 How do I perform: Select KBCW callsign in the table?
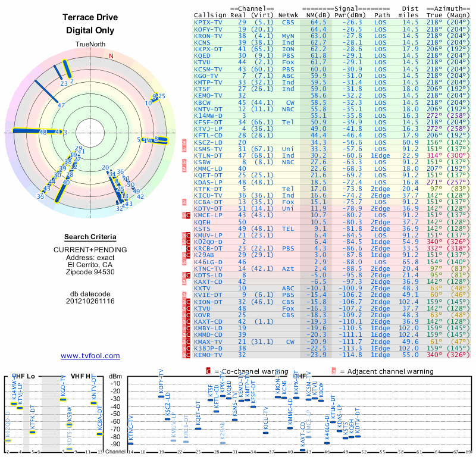pyautogui.click(x=202, y=102)
